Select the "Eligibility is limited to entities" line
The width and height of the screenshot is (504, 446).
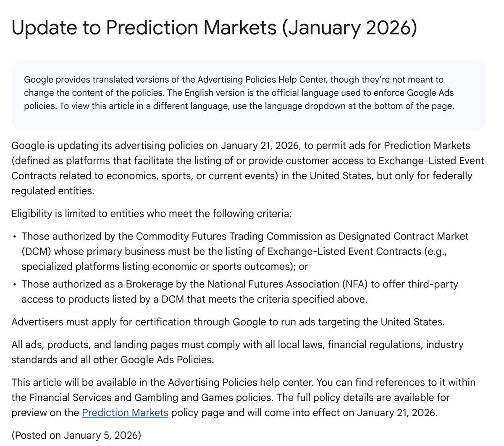tap(151, 214)
